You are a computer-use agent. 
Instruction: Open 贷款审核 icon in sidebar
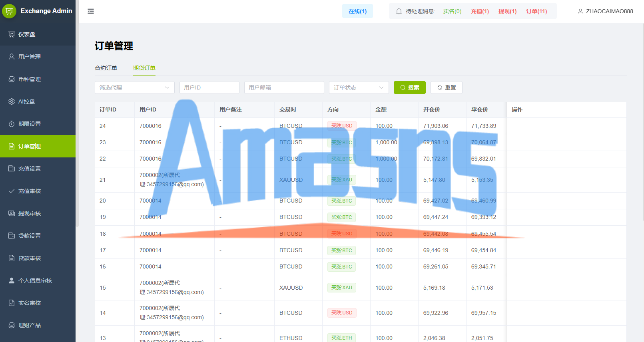[12, 258]
